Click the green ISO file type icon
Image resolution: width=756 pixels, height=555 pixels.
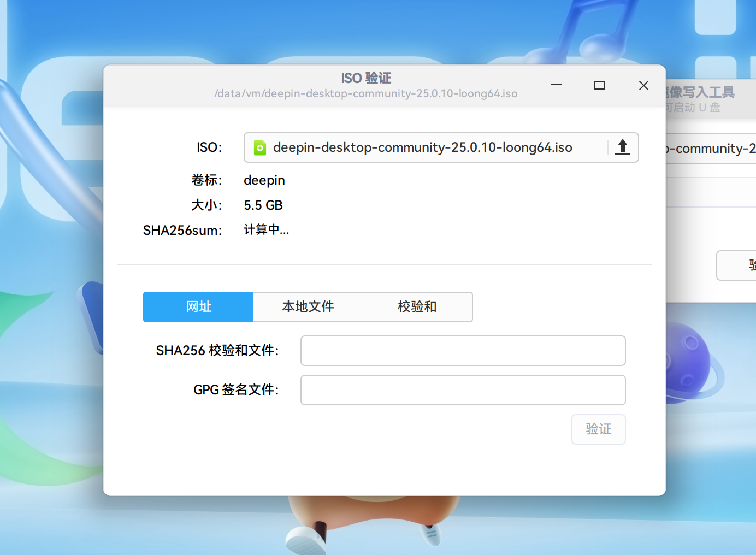[x=261, y=147]
